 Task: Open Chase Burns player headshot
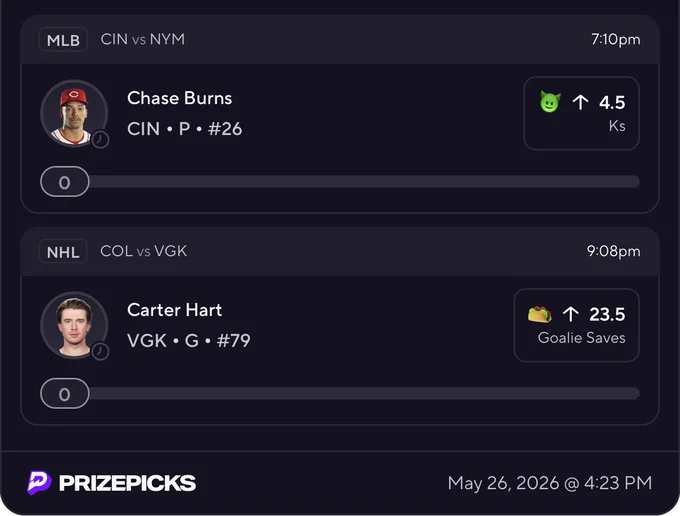[74, 113]
